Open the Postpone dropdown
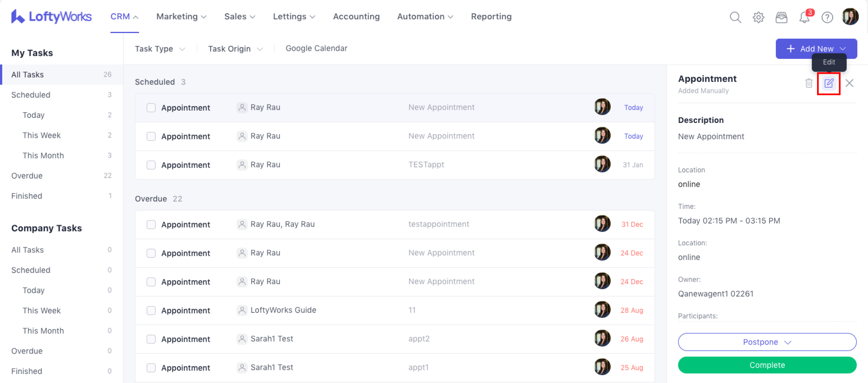 767,342
